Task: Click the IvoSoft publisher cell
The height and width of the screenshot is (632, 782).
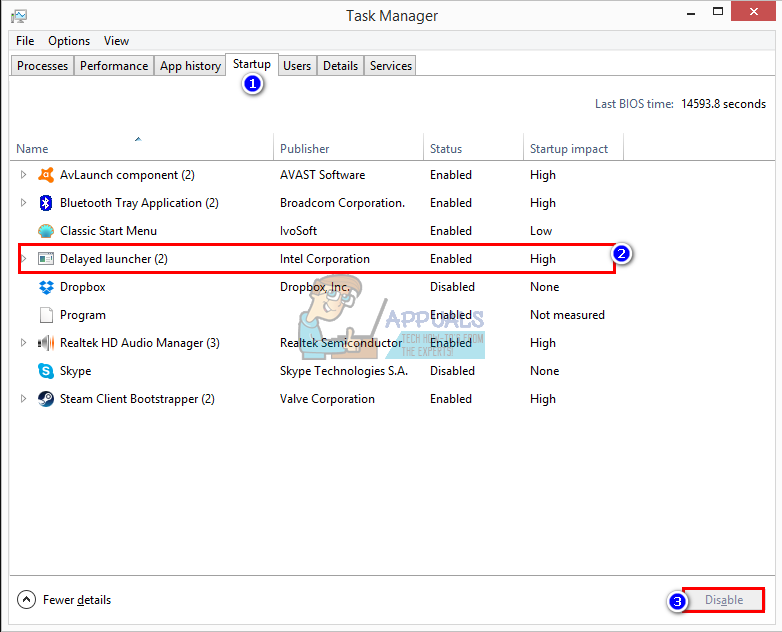Action: tap(298, 231)
